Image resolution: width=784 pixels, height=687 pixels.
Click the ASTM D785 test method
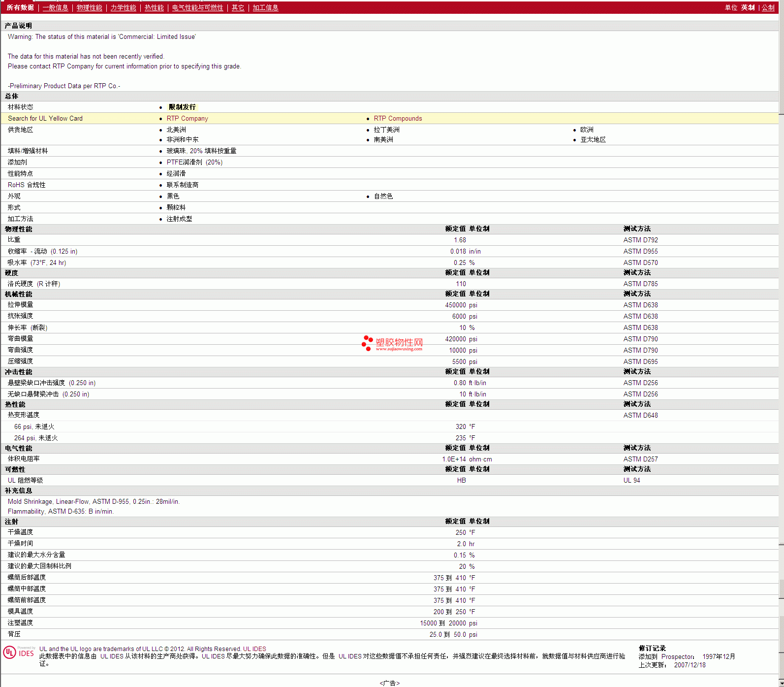[640, 284]
